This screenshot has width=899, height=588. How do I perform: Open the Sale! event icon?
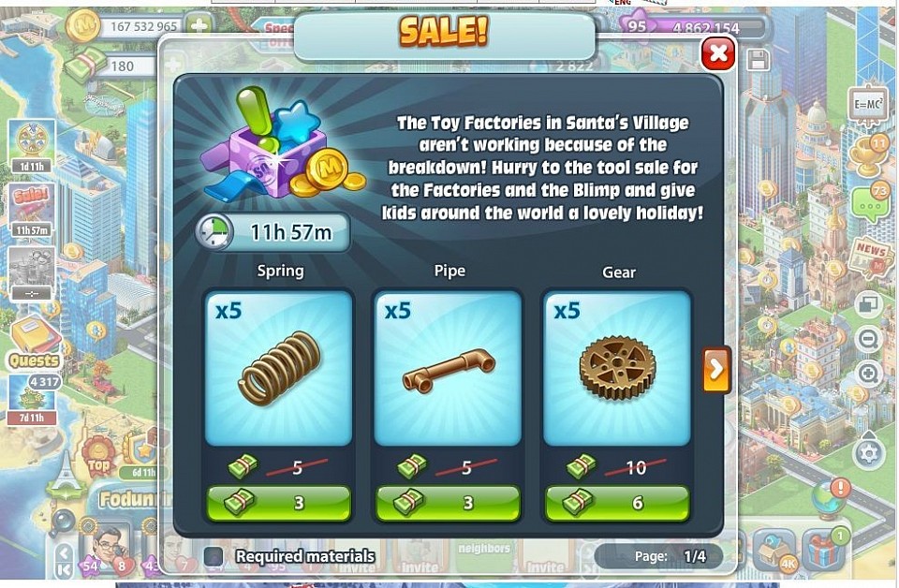[32, 210]
